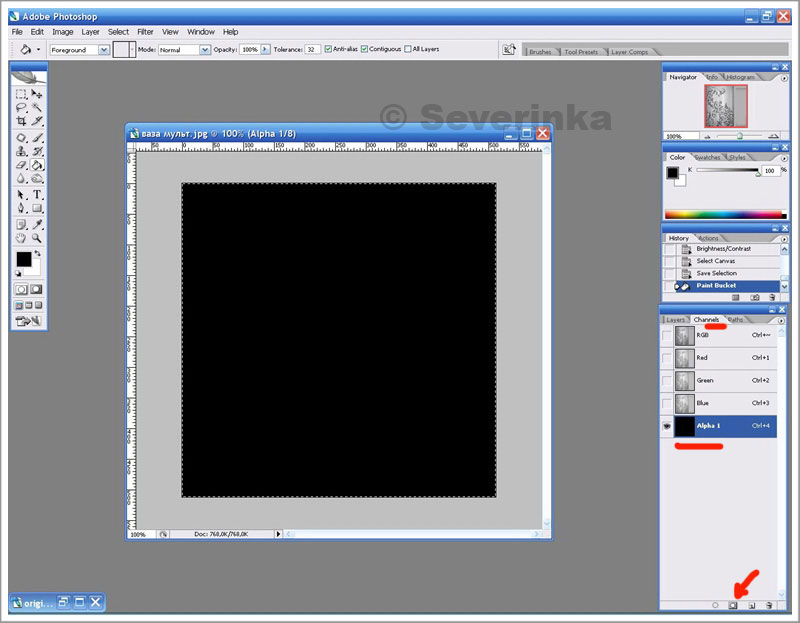Select the Paint Bucket tool
The height and width of the screenshot is (623, 800).
[37, 165]
